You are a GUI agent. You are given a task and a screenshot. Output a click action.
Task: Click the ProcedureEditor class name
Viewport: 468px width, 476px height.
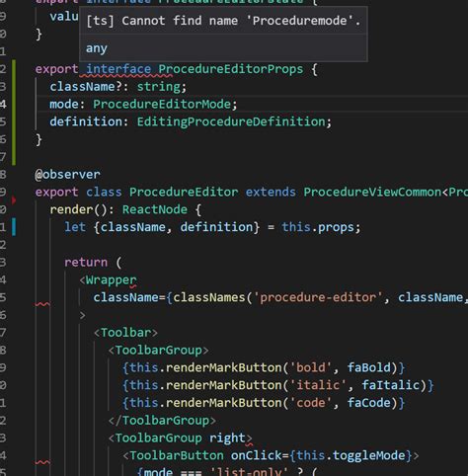pos(184,193)
